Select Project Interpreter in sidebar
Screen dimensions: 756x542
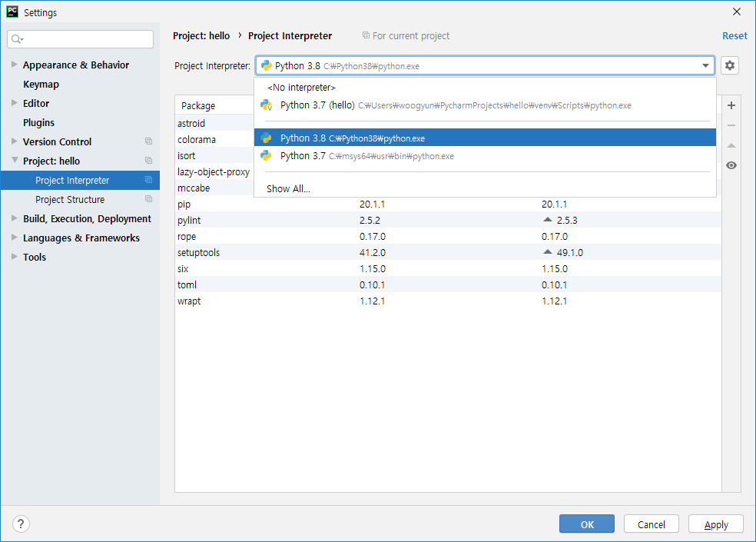(x=80, y=180)
